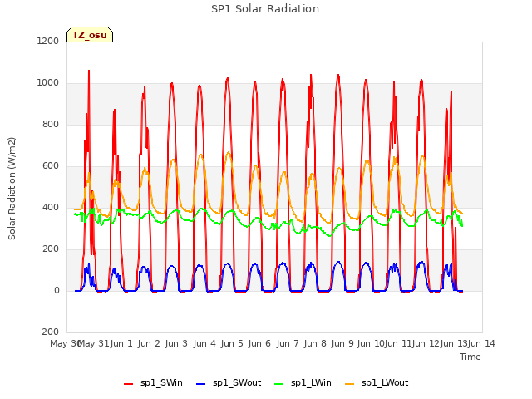Click the Jun 2 x-axis tick label
Screen dimensions: 532x399
pyautogui.click(x=149, y=343)
